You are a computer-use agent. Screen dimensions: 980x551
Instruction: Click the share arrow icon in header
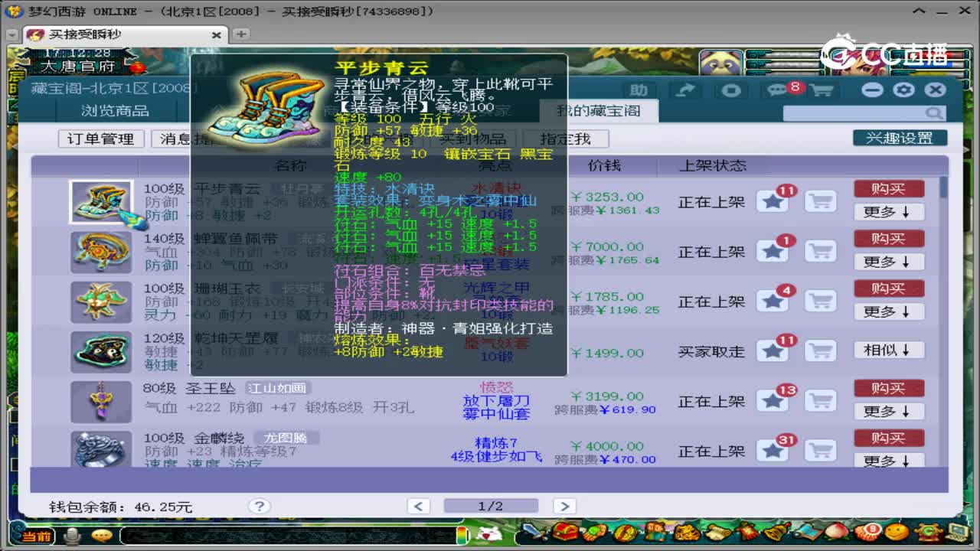coord(686,90)
